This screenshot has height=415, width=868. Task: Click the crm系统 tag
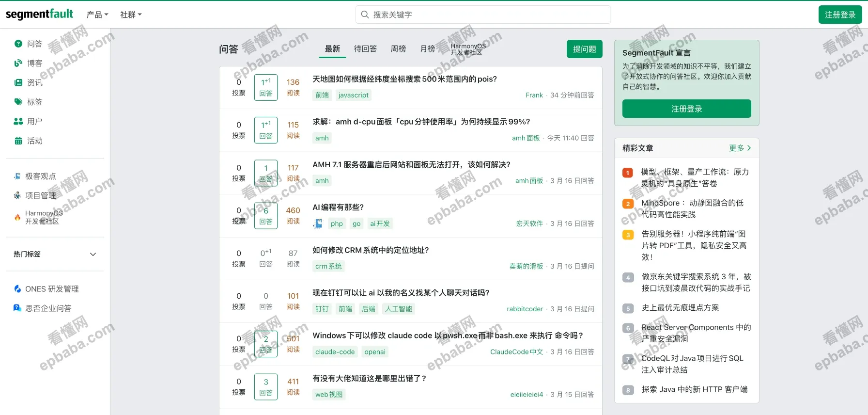click(x=328, y=266)
